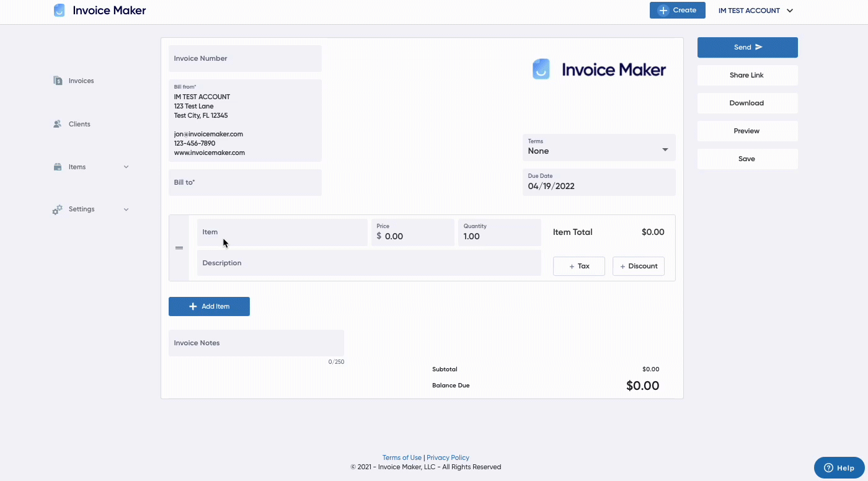The width and height of the screenshot is (868, 481).
Task: Click the Bill from address field
Action: tap(245, 120)
